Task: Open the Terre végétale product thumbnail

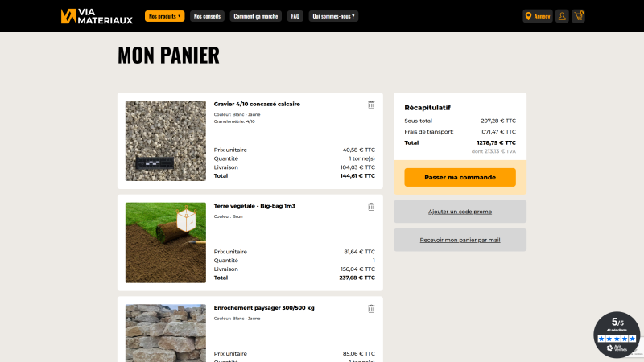Action: coord(166,243)
